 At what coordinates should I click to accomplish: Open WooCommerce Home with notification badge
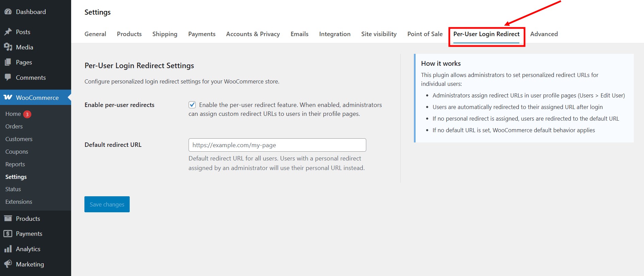13,114
